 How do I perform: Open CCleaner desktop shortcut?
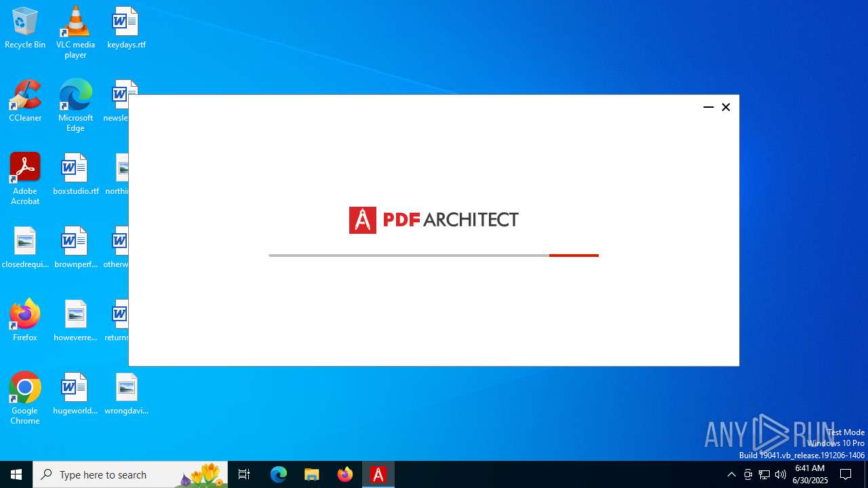coord(25,102)
